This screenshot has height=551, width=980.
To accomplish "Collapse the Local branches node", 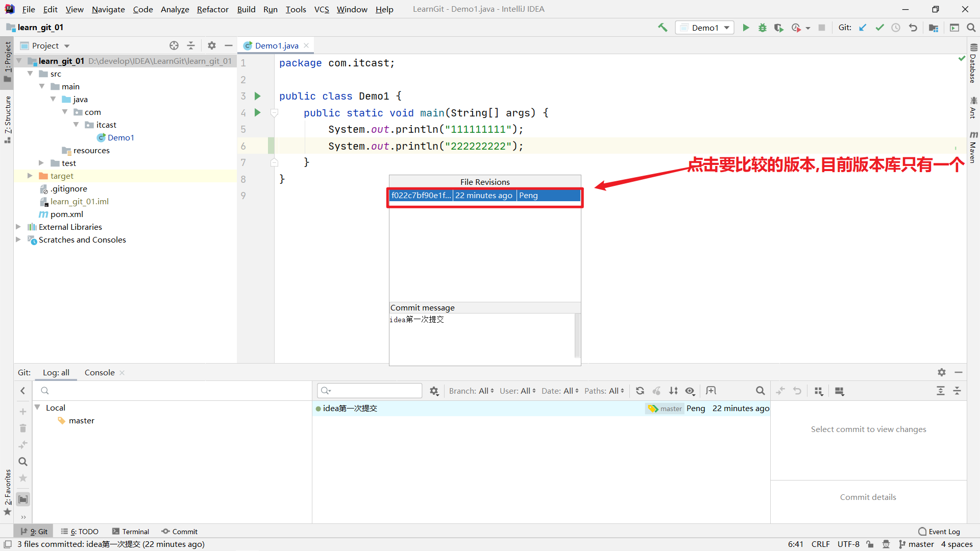I will click(x=37, y=408).
